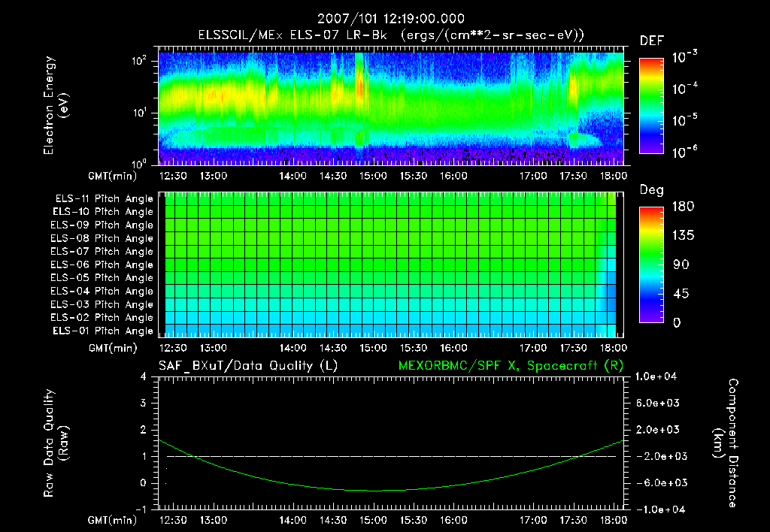Select the ELS-01 Pitch Angle label
This screenshot has height=532, width=770.
pos(103,331)
